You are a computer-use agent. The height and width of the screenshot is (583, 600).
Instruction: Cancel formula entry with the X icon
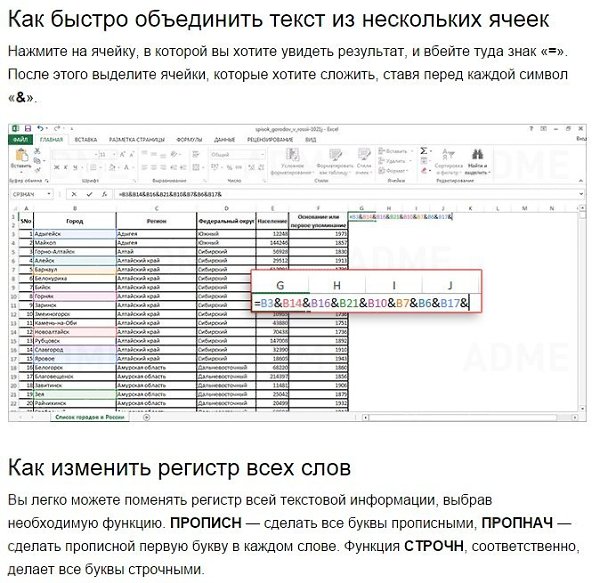[74, 194]
